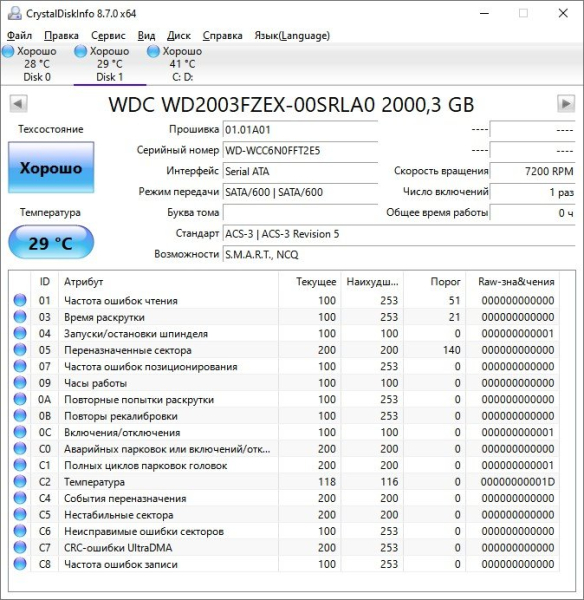Click the Хорошо indicator icon above Disk 0
The height and width of the screenshot is (600, 584).
pyautogui.click(x=8, y=51)
